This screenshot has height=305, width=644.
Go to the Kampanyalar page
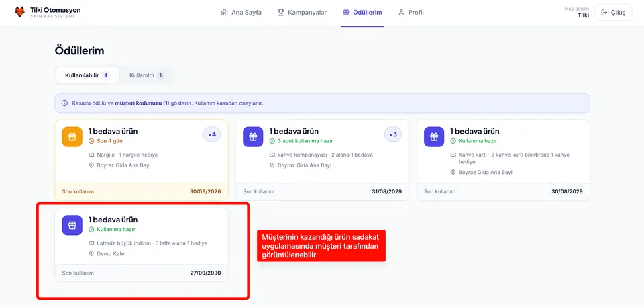(x=302, y=12)
